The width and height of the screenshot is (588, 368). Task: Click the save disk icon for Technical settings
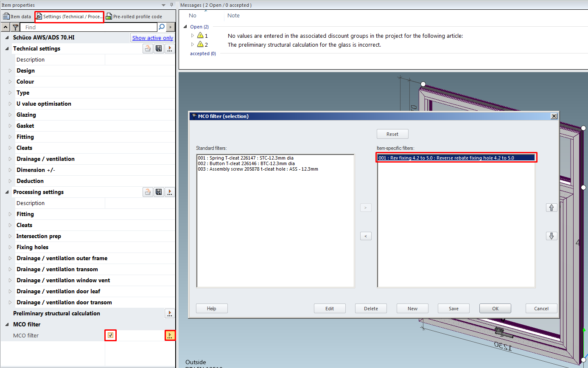pos(159,49)
